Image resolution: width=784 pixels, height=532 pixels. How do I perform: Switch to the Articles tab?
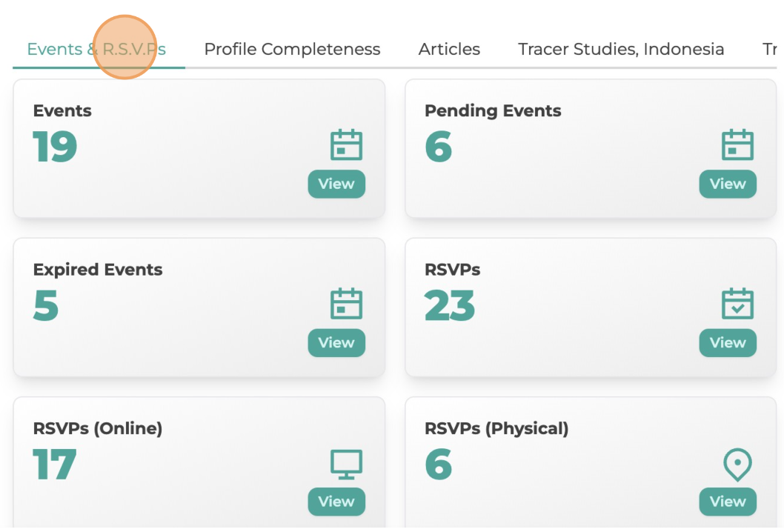coord(449,49)
